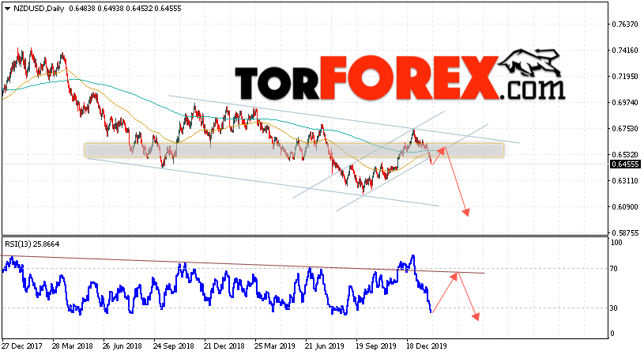Select the current price label 0.64555
Image resolution: width=644 pixels, height=355 pixels.
pos(625,164)
